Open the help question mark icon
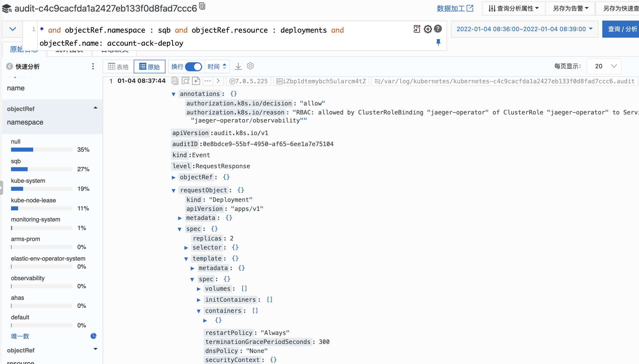 point(438,29)
